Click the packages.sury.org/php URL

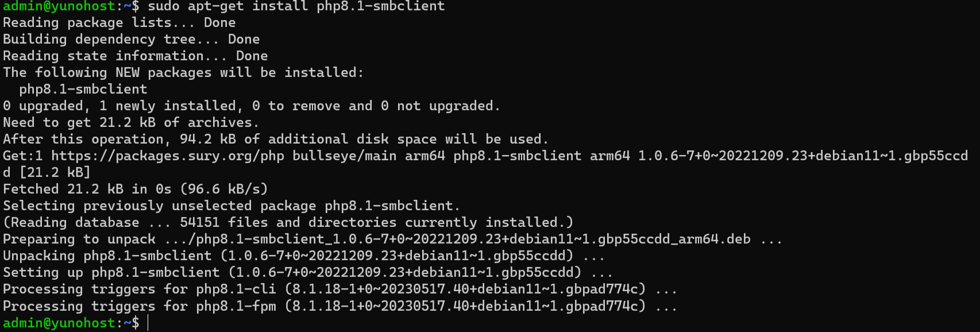tap(168, 156)
